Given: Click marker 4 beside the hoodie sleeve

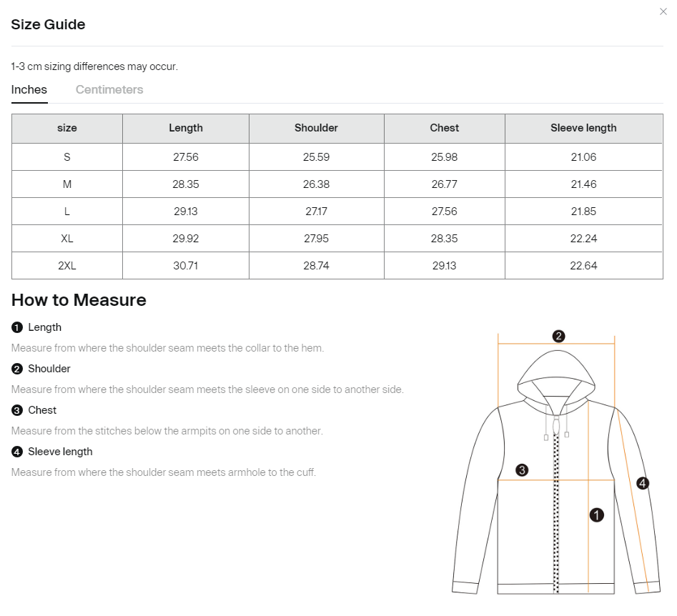Looking at the screenshot, I should [643, 483].
